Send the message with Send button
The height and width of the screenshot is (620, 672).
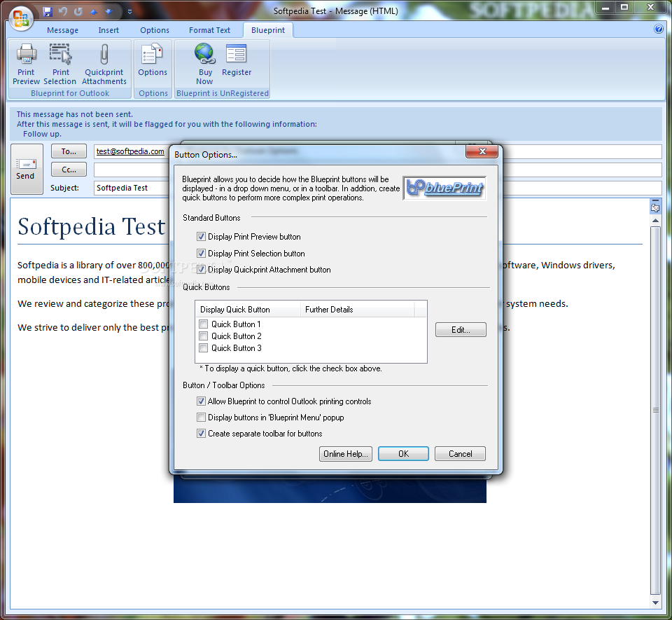point(27,169)
